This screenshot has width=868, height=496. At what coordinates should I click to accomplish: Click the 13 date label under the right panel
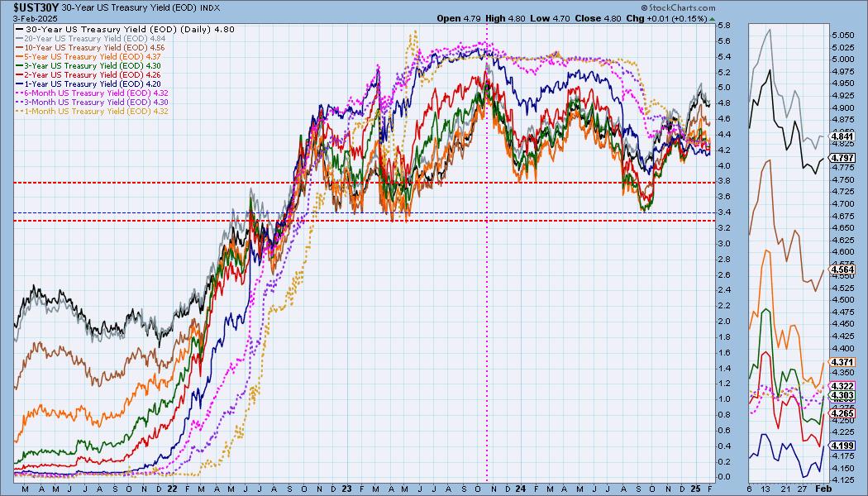(x=766, y=489)
